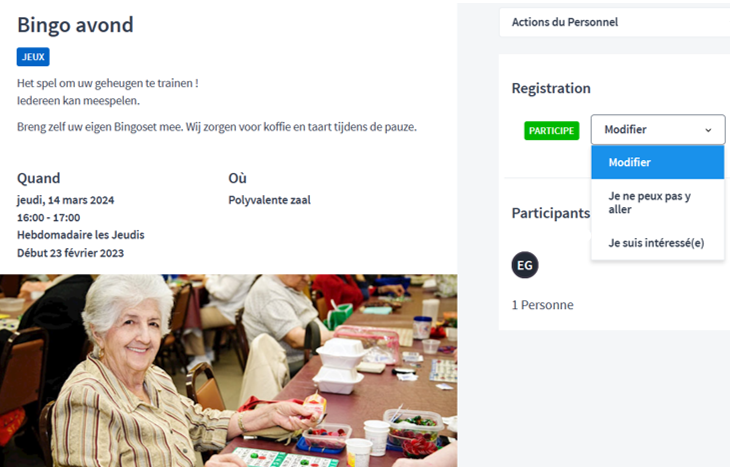Viewport: 730px width, 467px height.
Task: Click the chevron arrow on Modifier dropdown
Action: tap(708, 130)
